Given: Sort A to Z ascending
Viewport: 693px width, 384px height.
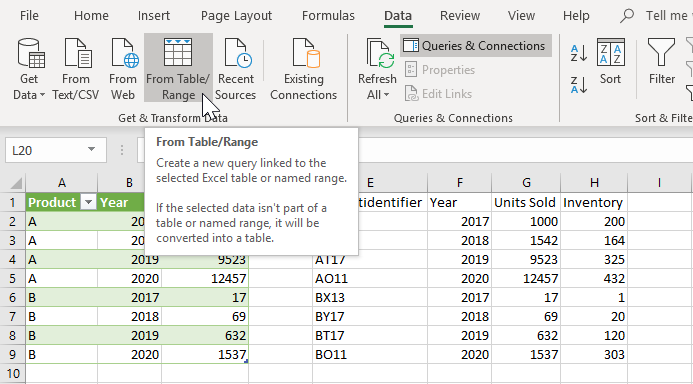Looking at the screenshot, I should point(579,53).
